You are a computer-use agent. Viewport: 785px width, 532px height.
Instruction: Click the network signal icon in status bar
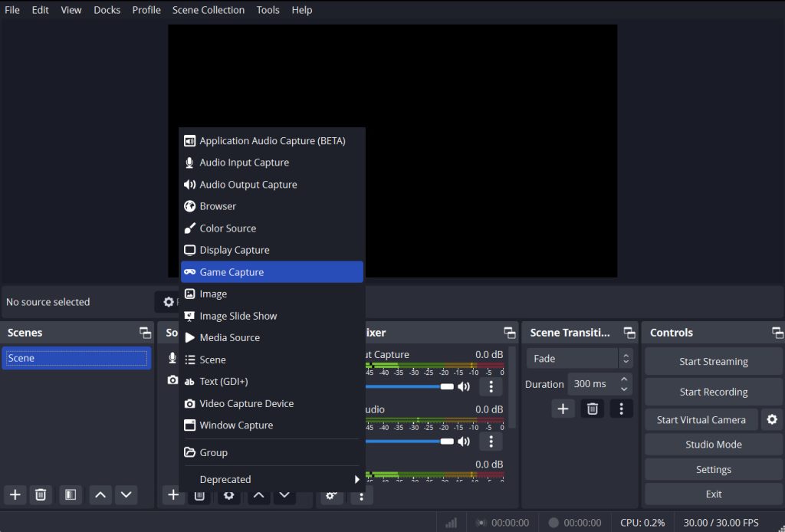pyautogui.click(x=451, y=523)
